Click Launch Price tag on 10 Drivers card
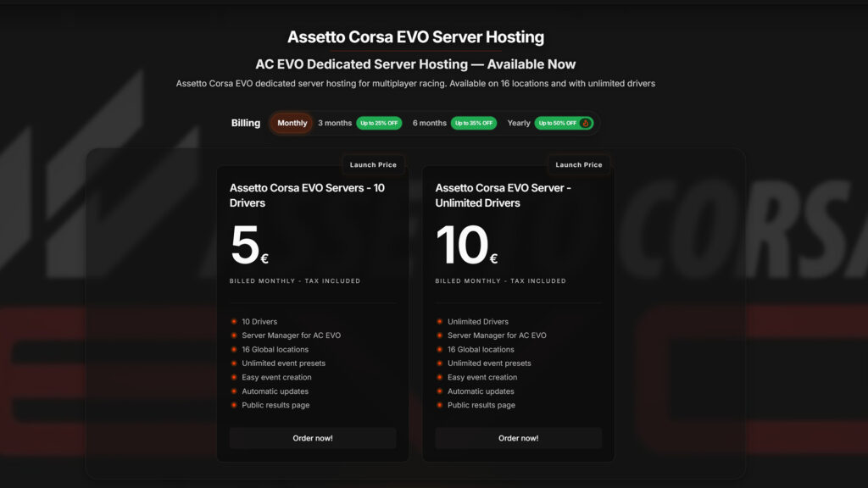The height and width of the screenshot is (488, 868). click(373, 164)
